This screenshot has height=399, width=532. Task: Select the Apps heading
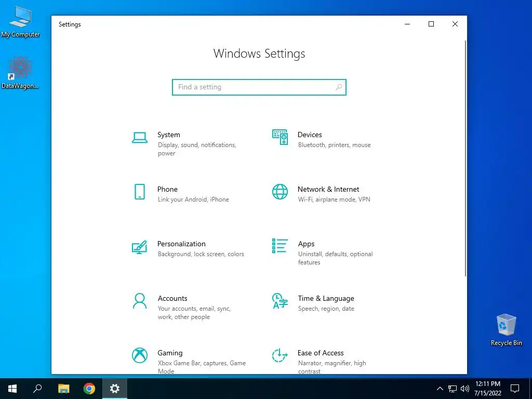[307, 244]
